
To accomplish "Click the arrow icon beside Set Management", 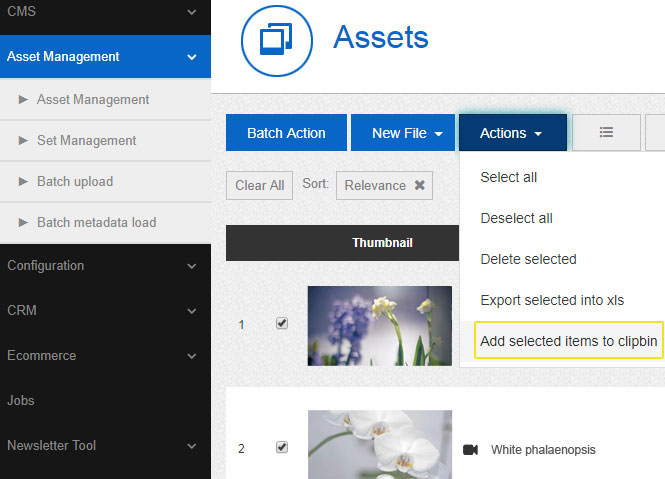I will pyautogui.click(x=23, y=141).
